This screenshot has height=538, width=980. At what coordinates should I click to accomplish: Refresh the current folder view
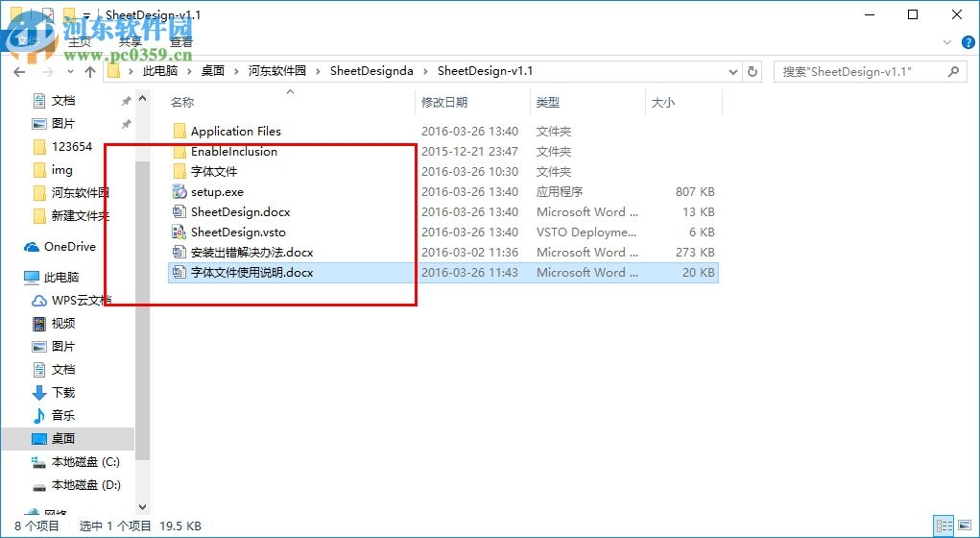click(753, 71)
